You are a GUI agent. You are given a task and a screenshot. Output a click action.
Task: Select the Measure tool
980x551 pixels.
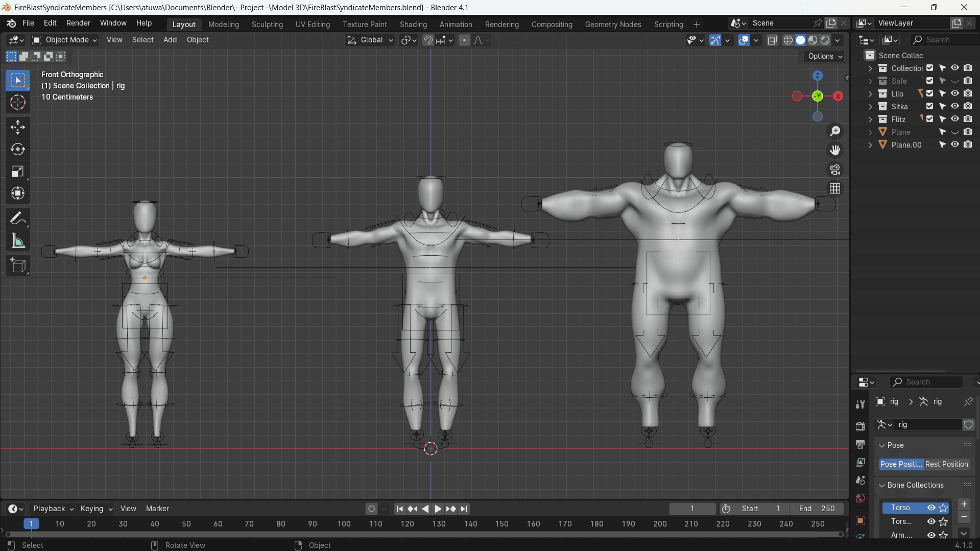(x=18, y=241)
